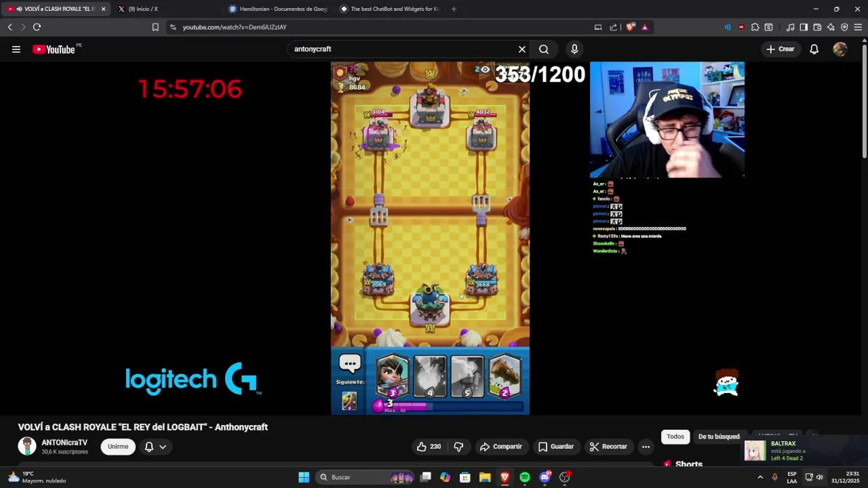This screenshot has width=868, height=488.
Task: Open Spotify from taskbar
Action: point(525,477)
